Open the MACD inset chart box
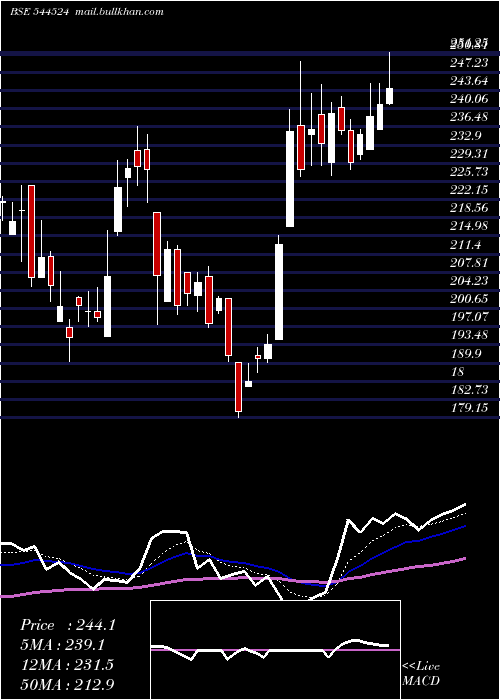 pos(275,650)
